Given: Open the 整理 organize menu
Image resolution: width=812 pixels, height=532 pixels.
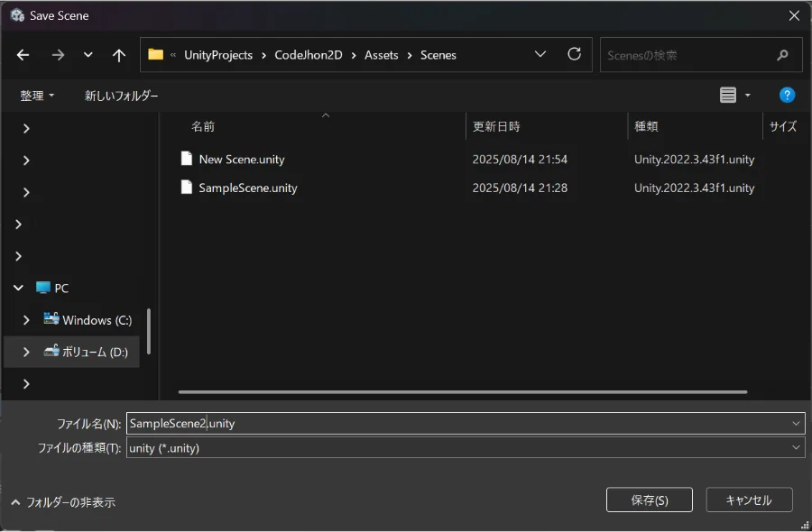Looking at the screenshot, I should click(37, 96).
